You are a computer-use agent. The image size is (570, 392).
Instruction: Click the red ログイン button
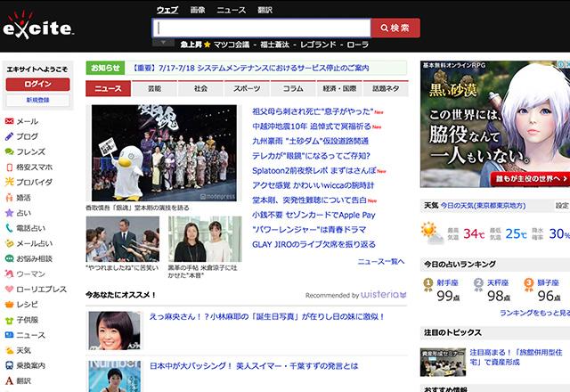point(37,84)
